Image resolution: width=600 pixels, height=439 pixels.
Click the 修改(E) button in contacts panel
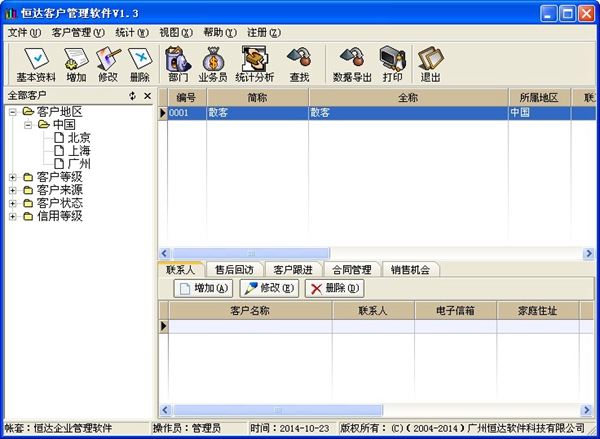pyautogui.click(x=269, y=288)
